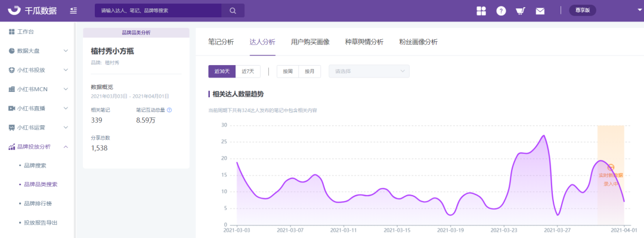Click the 相关达人数量趋势 heading
The width and height of the screenshot is (644, 238).
tap(238, 94)
